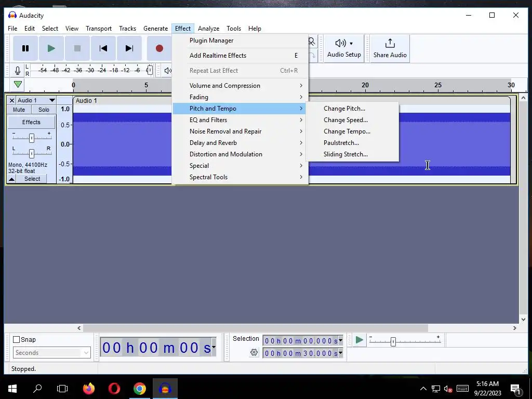Open Opera from the taskbar

click(114, 389)
